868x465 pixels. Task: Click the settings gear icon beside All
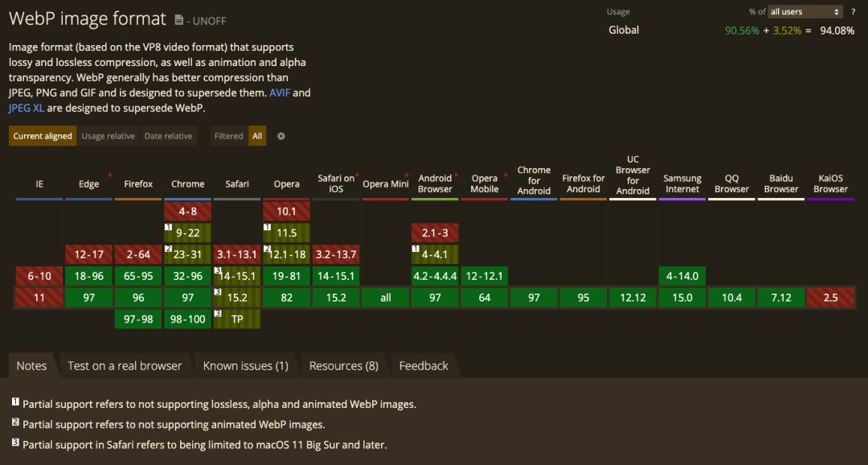[x=281, y=136]
